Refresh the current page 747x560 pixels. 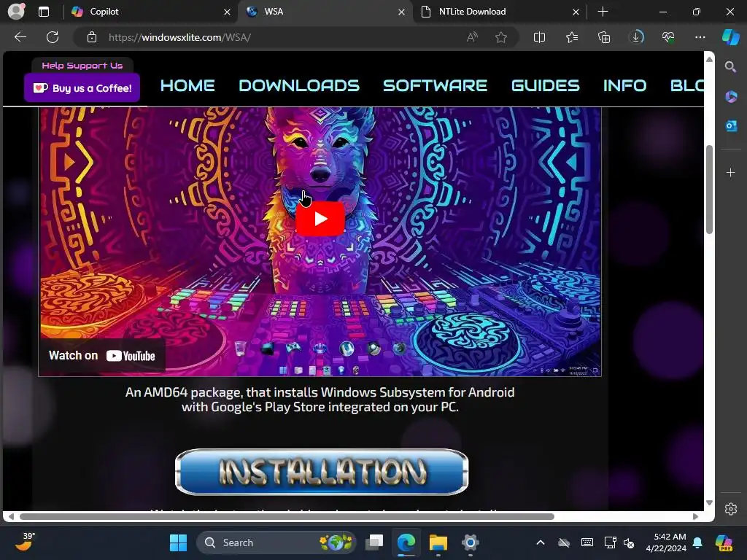(53, 37)
